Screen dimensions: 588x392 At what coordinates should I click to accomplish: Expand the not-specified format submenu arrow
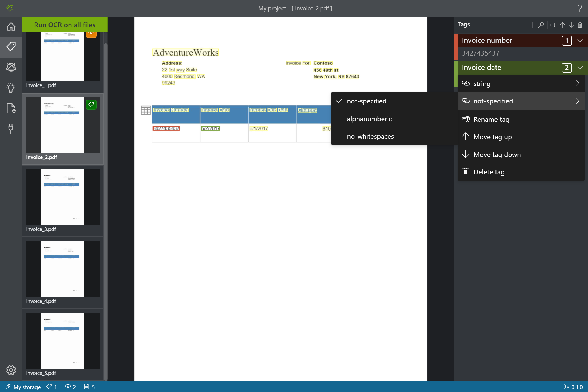(x=578, y=101)
